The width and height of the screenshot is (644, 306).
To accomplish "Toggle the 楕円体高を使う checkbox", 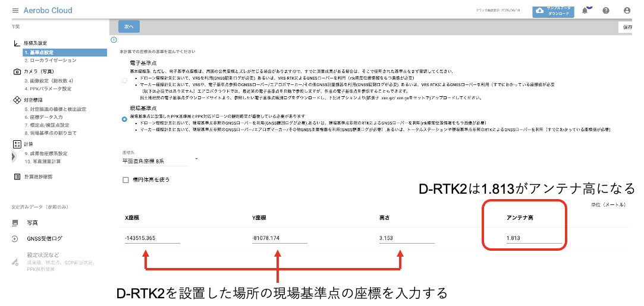I will click(x=125, y=179).
